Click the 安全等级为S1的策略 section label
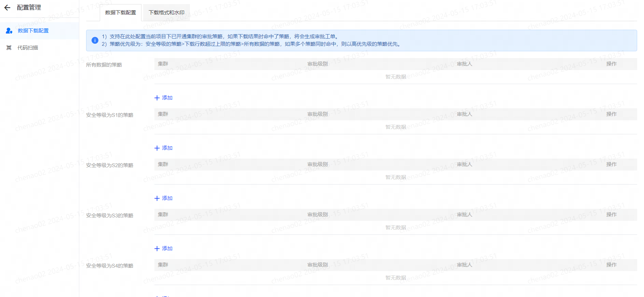 pyautogui.click(x=110, y=115)
